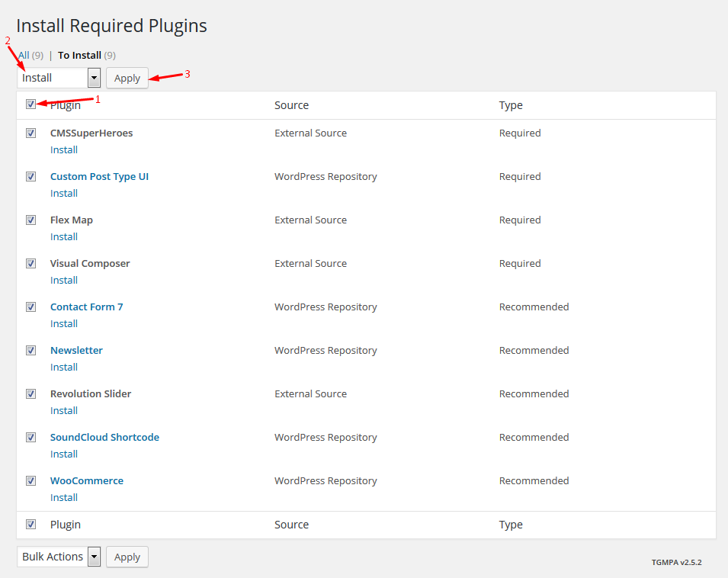Click the Type column label in the footer
The height and width of the screenshot is (578, 728).
pos(511,525)
